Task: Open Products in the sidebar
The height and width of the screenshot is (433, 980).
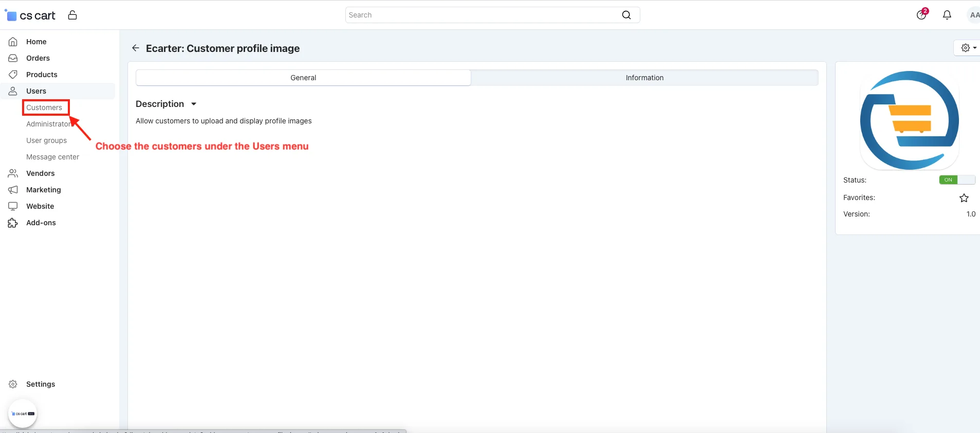Action: (x=42, y=75)
